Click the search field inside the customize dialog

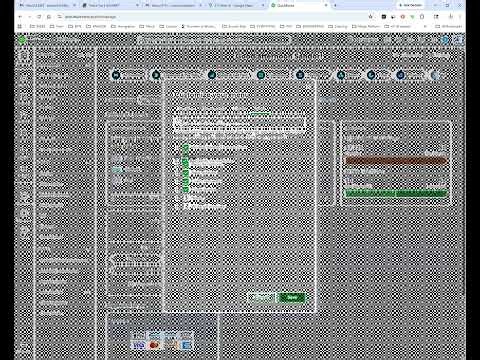coord(240,123)
